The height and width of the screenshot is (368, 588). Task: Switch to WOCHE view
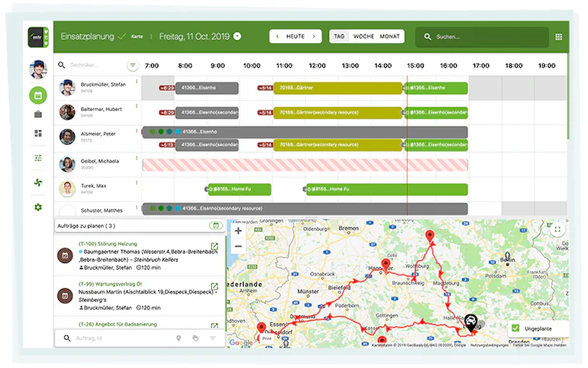(364, 37)
